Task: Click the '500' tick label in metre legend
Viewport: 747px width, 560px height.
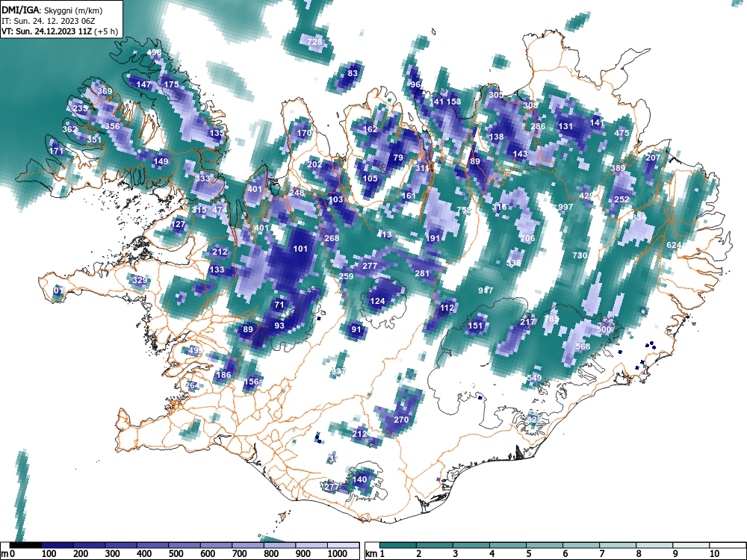Action: [x=176, y=554]
